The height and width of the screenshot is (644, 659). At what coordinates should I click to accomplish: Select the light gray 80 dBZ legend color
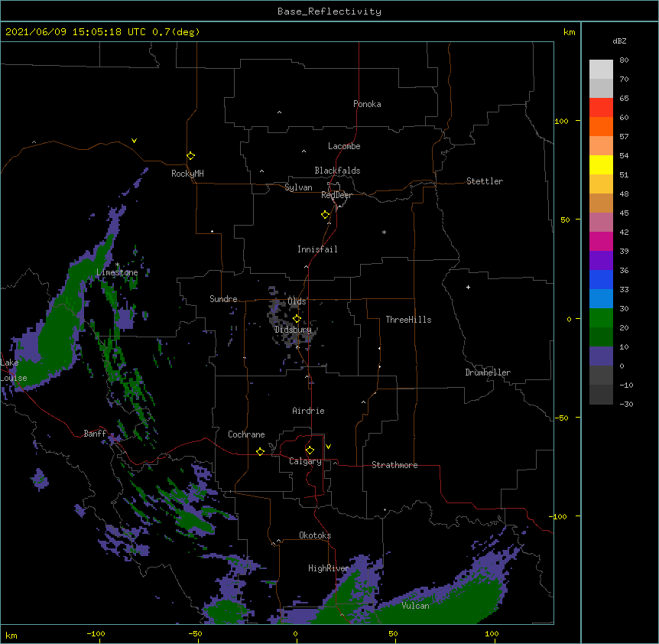tap(601, 70)
